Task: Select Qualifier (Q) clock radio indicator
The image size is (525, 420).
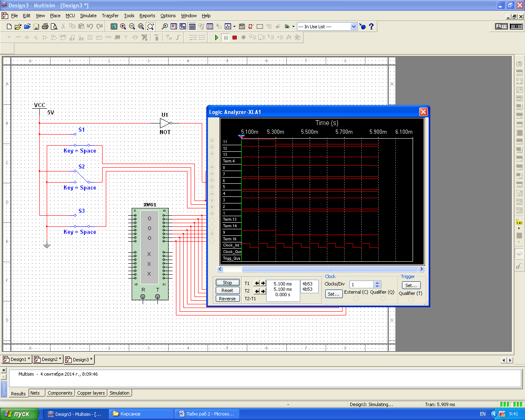Action: tap(383, 299)
